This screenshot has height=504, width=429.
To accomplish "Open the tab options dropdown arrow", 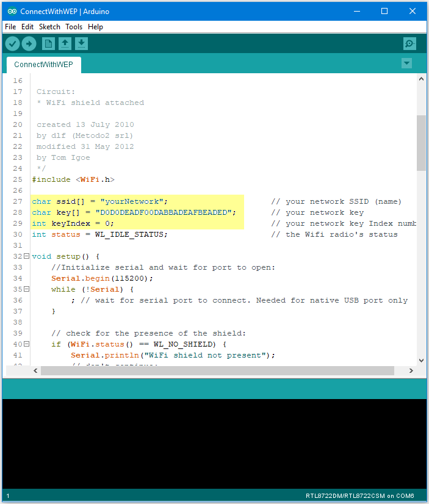I will click(407, 63).
